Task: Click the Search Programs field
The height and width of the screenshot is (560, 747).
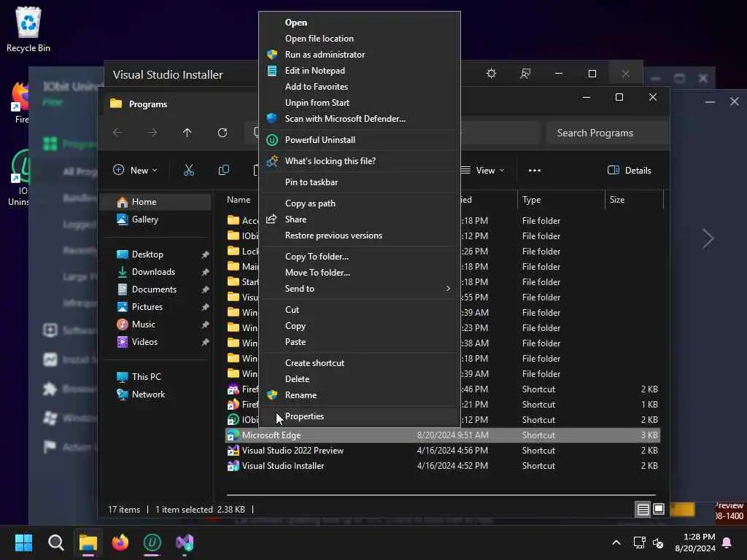Action: coord(607,133)
